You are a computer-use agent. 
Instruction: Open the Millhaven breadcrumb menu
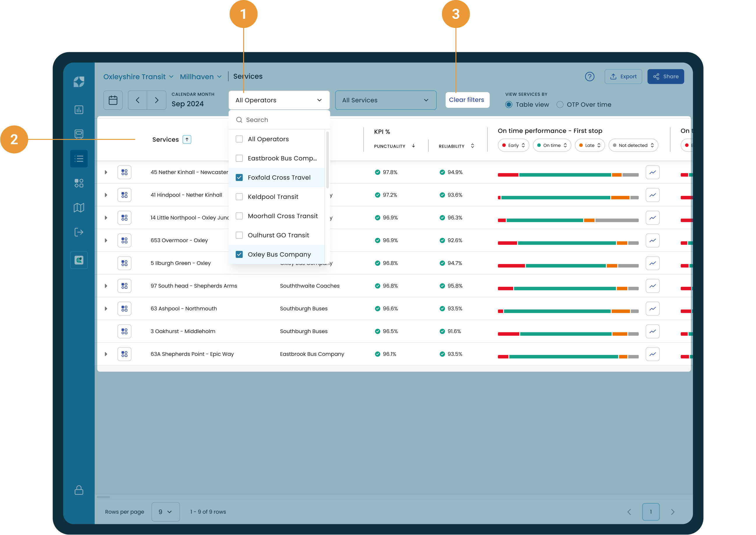coord(200,77)
